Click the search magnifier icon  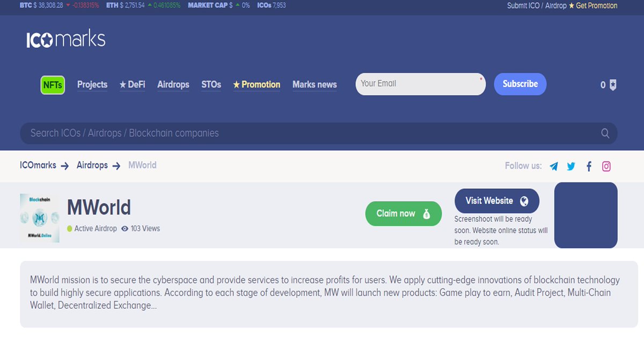[x=605, y=134]
